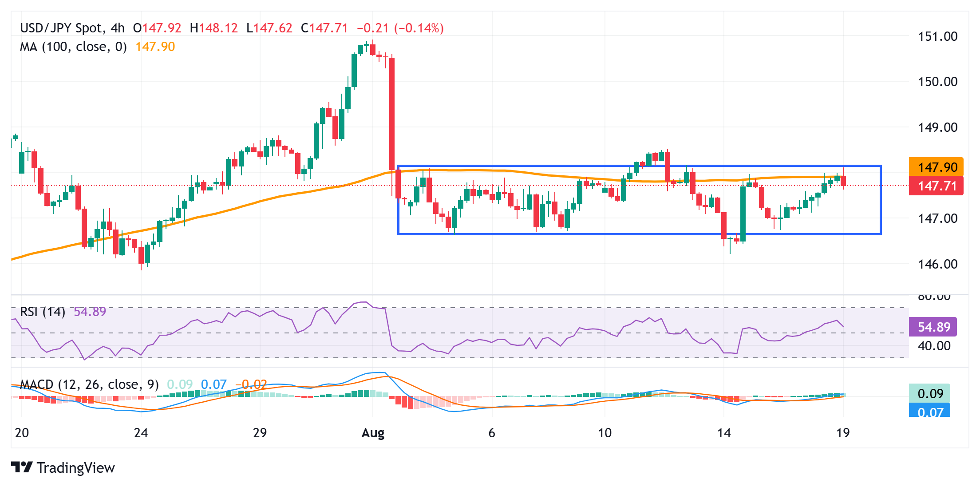Click the TradingView brand text
The height and width of the screenshot is (487, 980).
pyautogui.click(x=76, y=467)
